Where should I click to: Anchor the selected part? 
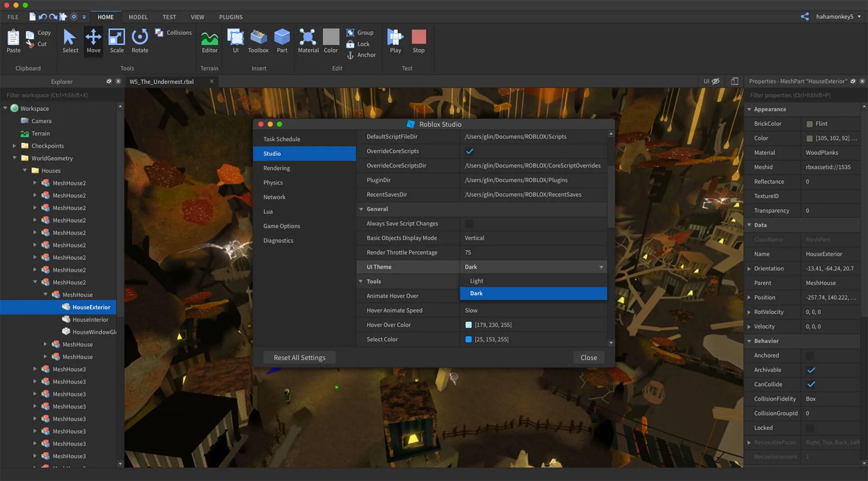tap(362, 55)
